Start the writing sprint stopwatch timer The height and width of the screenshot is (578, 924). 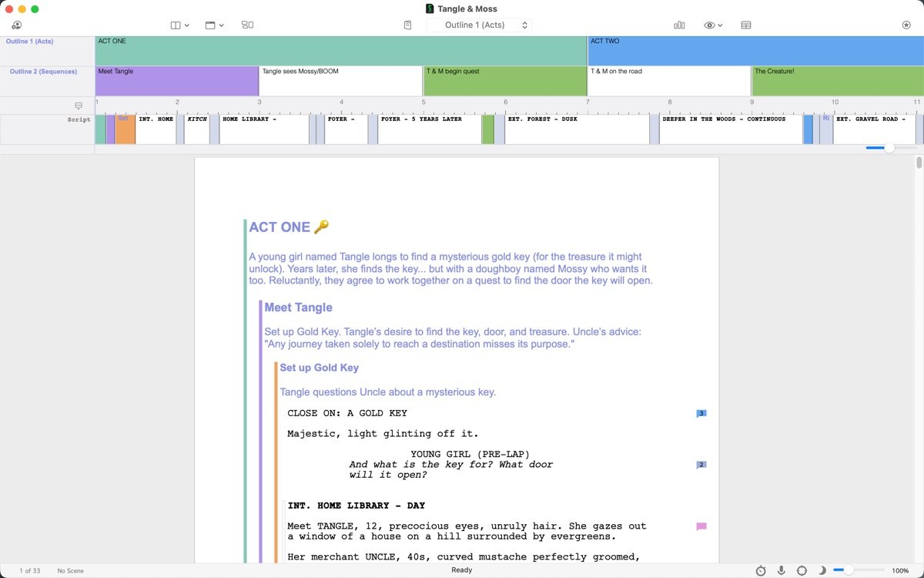[761, 570]
